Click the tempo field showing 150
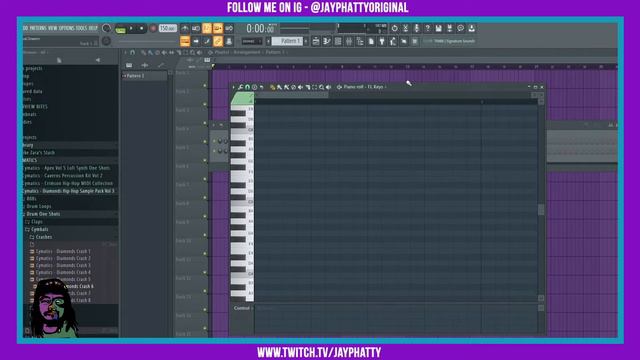Viewport: 640px width, 360px height. click(167, 29)
